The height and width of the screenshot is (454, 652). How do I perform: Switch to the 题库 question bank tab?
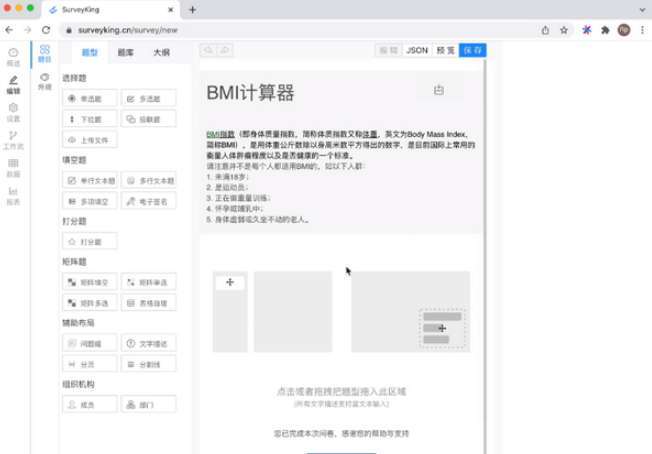tap(125, 52)
